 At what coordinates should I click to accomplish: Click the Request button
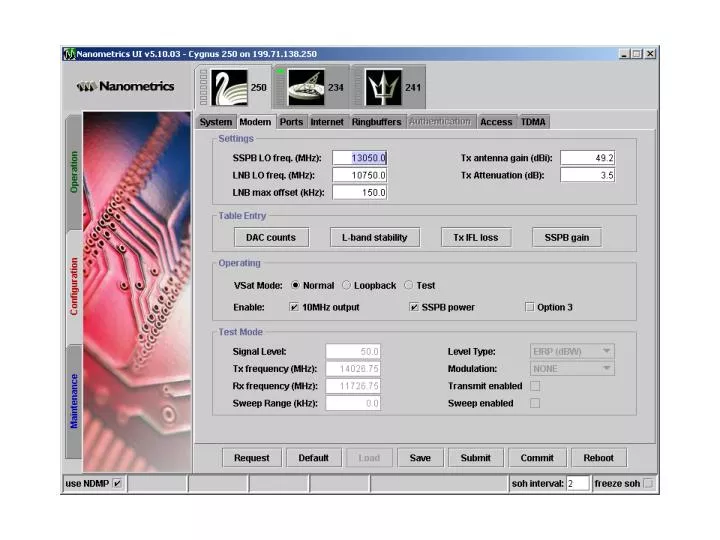252,458
